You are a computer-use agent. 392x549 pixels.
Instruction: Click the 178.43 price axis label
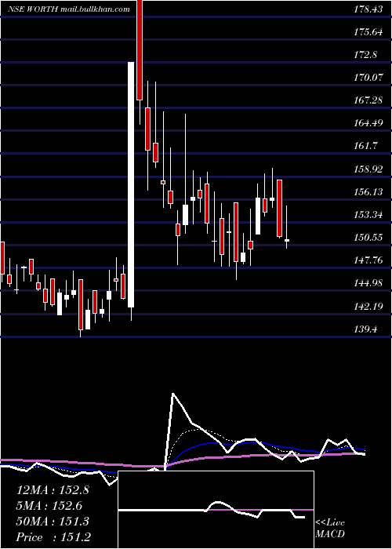click(x=368, y=9)
